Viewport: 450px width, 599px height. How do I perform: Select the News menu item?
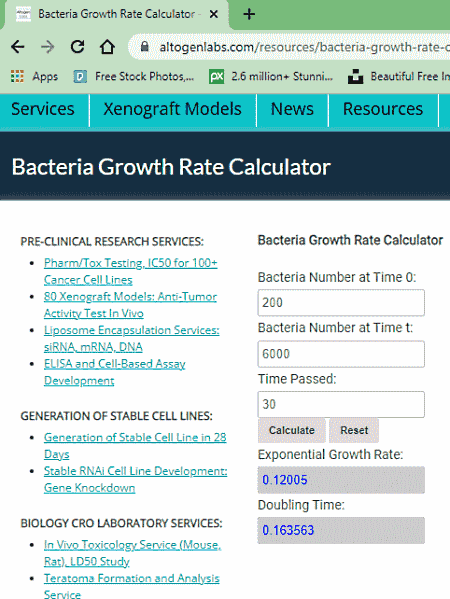(292, 109)
